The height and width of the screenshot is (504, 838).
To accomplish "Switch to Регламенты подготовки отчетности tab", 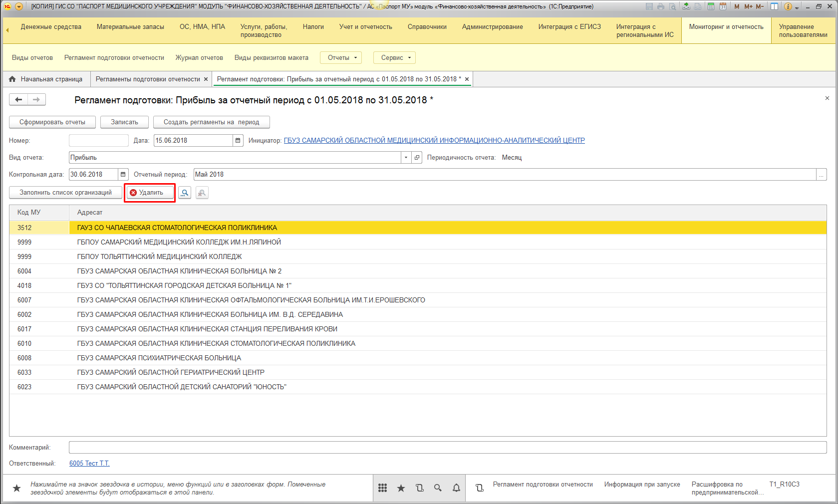I will 148,79.
